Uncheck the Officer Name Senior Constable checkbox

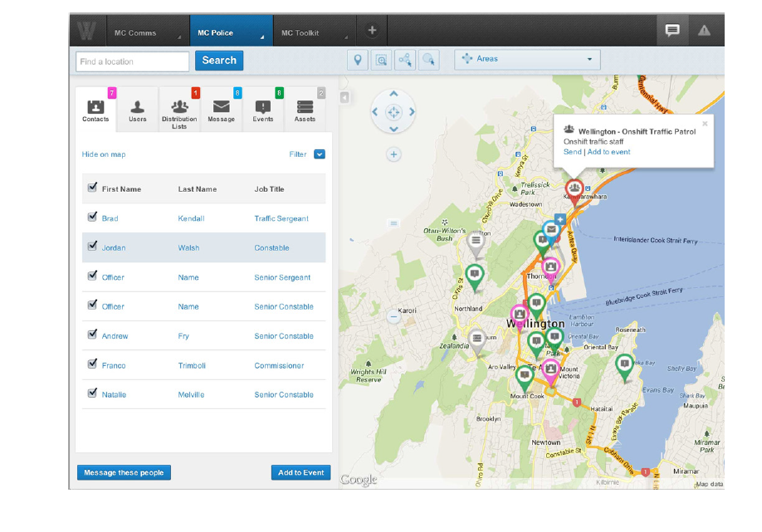pos(92,305)
